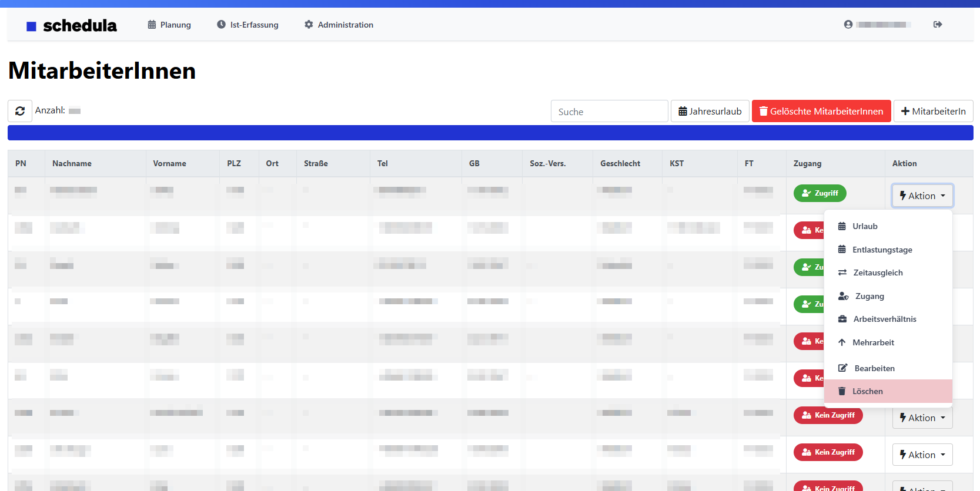This screenshot has height=491, width=980.
Task: Click the schedula logo
Action: click(72, 25)
